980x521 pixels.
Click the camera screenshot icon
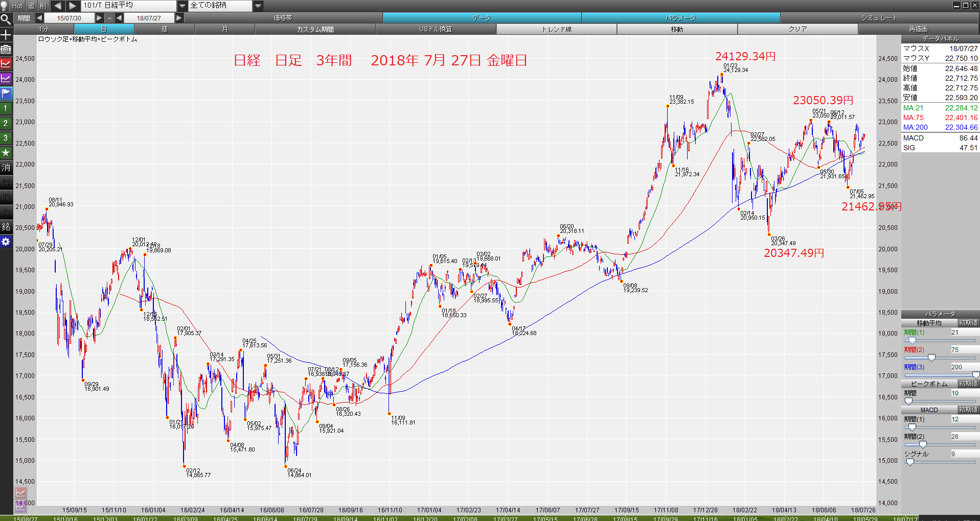pos(6,50)
